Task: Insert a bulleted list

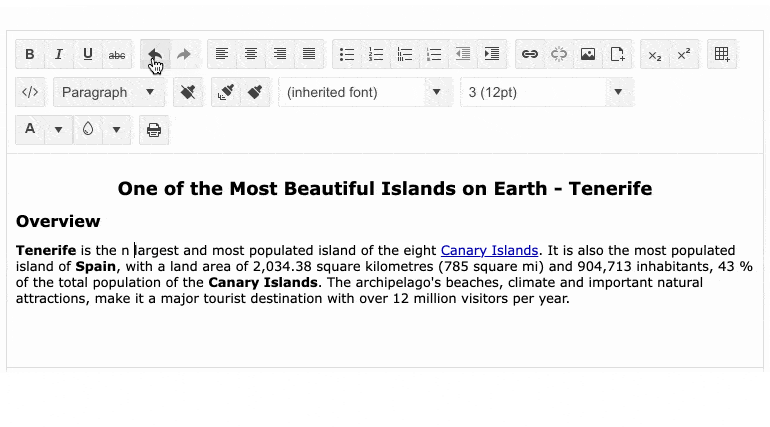Action: coord(347,54)
